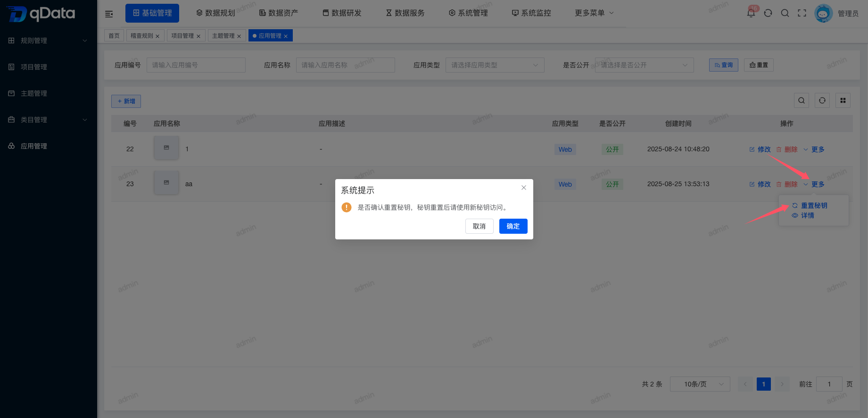Open the 应用类型 select dropdown
Viewport: 868px width, 418px height.
[x=495, y=65]
